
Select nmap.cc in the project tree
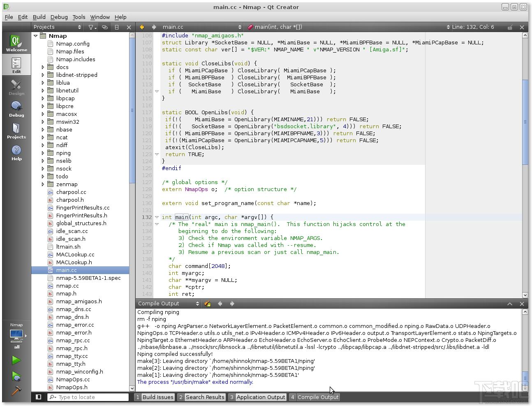(x=67, y=286)
